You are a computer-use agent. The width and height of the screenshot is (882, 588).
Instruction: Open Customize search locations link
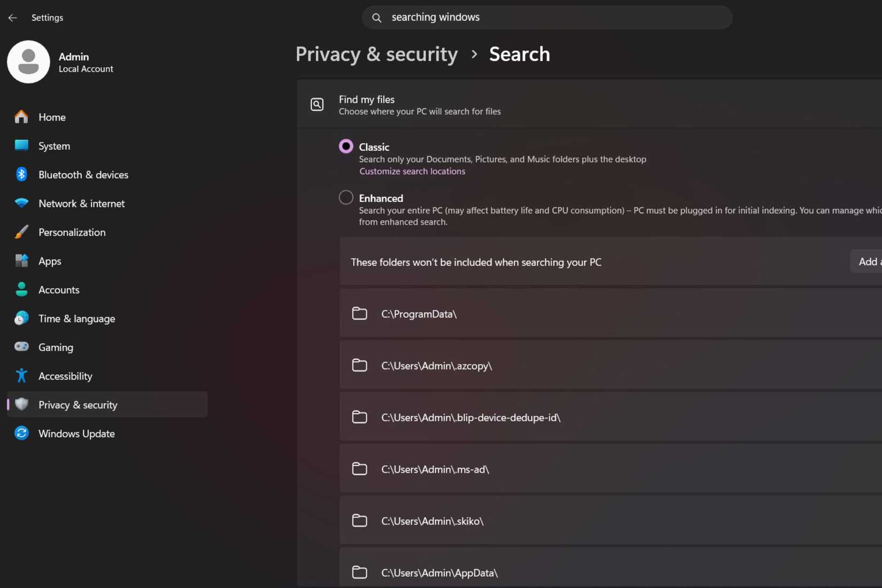(412, 171)
